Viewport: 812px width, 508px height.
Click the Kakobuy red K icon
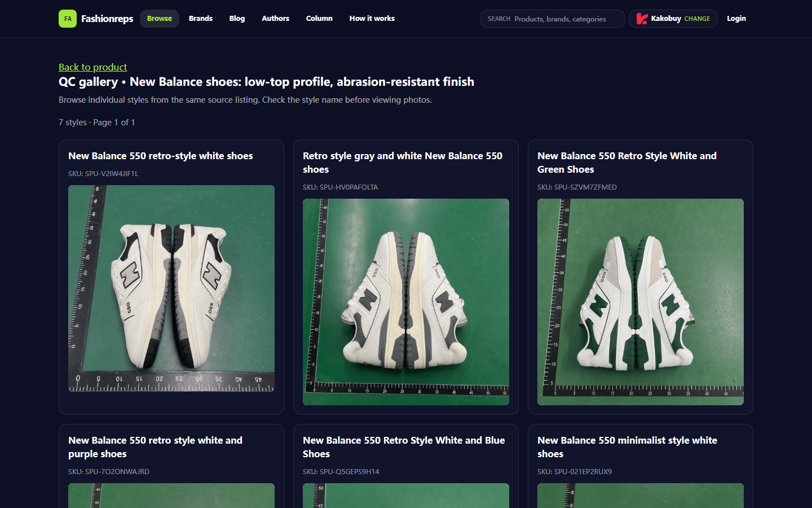[642, 19]
